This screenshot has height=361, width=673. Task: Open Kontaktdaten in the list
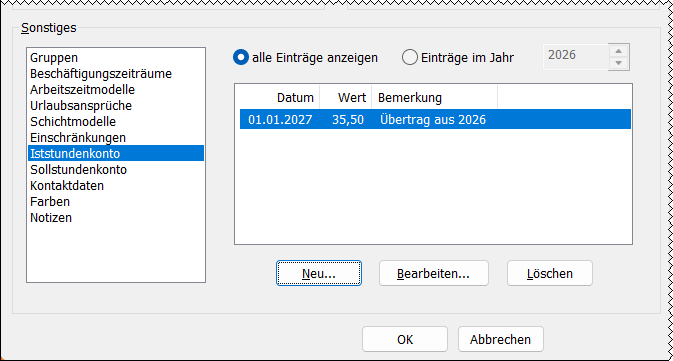point(116,185)
